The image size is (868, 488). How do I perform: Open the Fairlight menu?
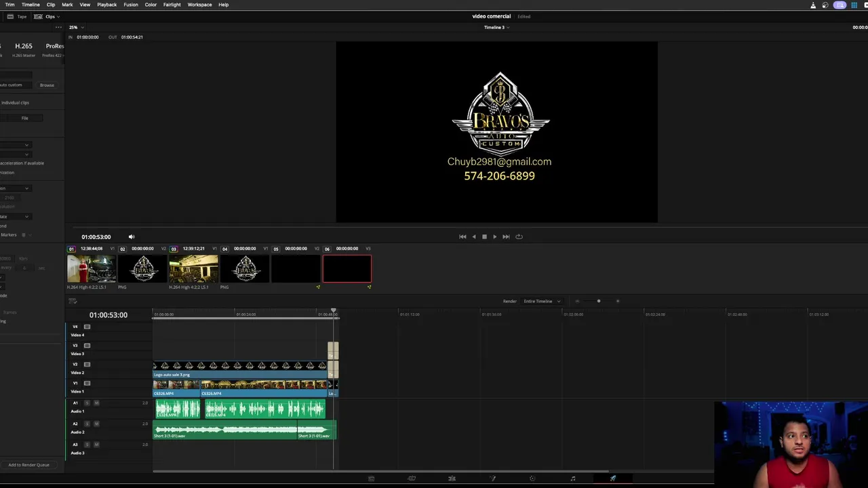point(172,5)
